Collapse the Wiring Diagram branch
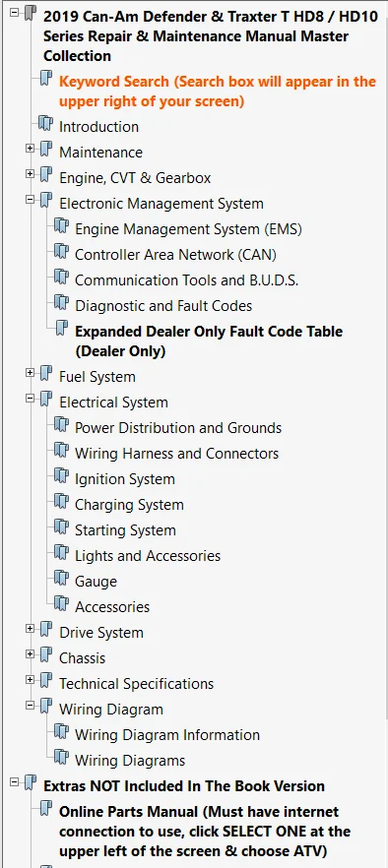Image resolution: width=388 pixels, height=868 pixels. point(30,706)
